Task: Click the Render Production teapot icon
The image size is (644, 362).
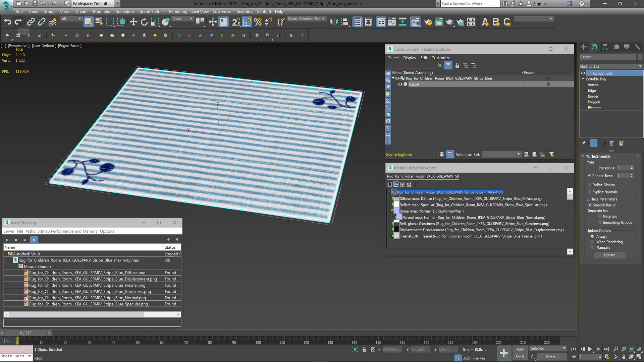Action: 449,22
